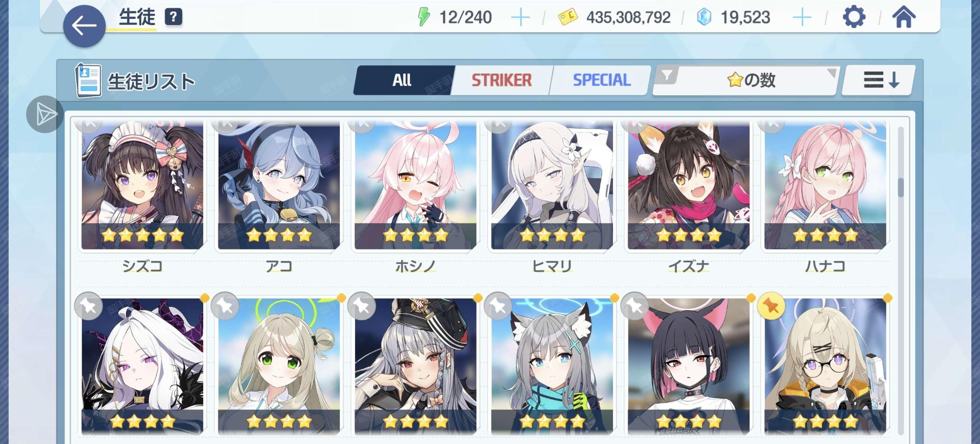Viewport: 980px width, 444px height.
Task: Select the STRIKER tab
Action: click(x=501, y=80)
